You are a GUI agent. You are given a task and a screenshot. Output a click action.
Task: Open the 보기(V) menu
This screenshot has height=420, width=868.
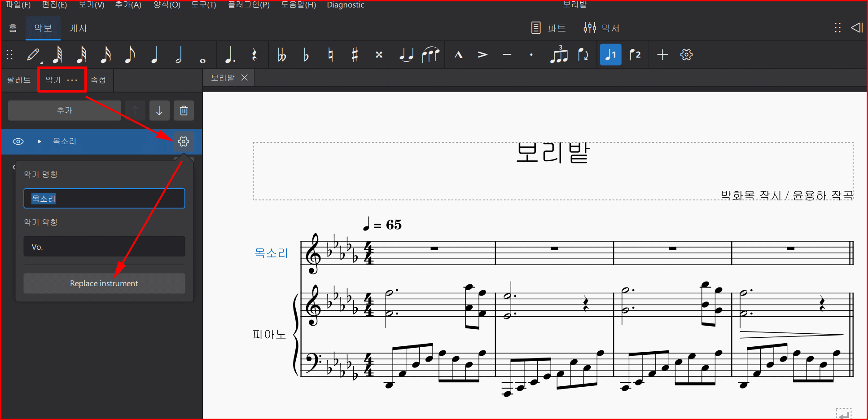92,5
